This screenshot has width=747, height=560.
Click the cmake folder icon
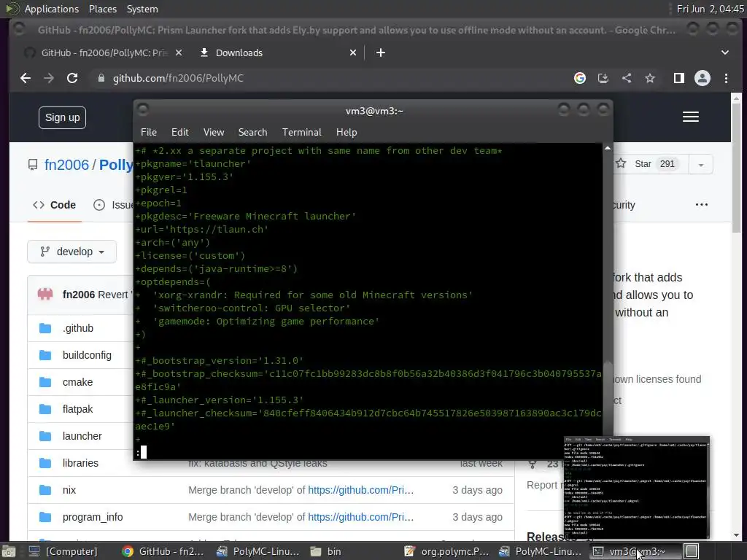pyautogui.click(x=45, y=382)
